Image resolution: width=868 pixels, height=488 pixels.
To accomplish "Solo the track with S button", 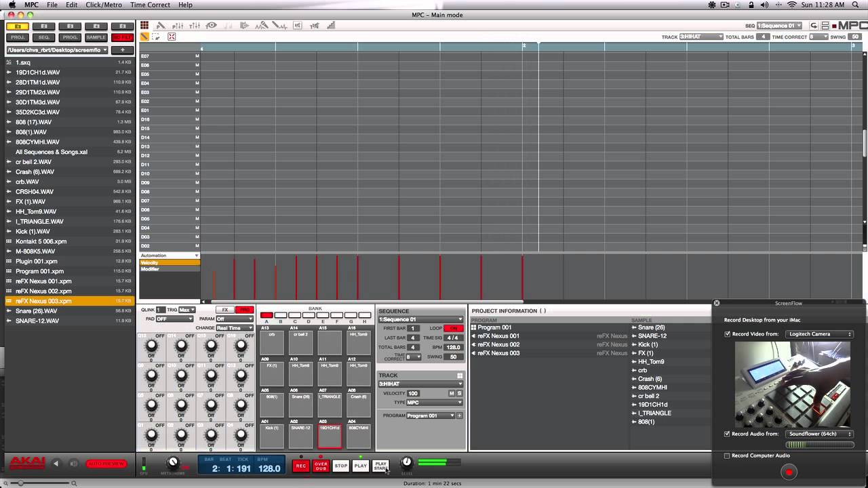I will coord(459,393).
